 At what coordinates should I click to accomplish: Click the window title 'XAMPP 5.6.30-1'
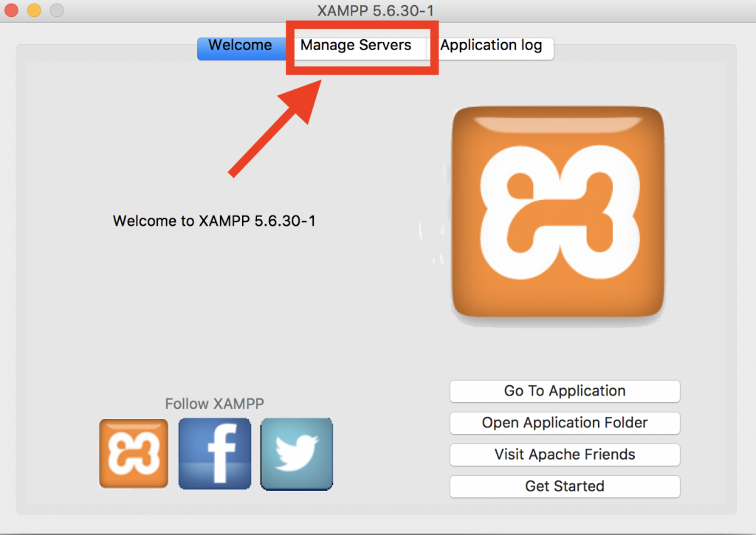click(376, 10)
